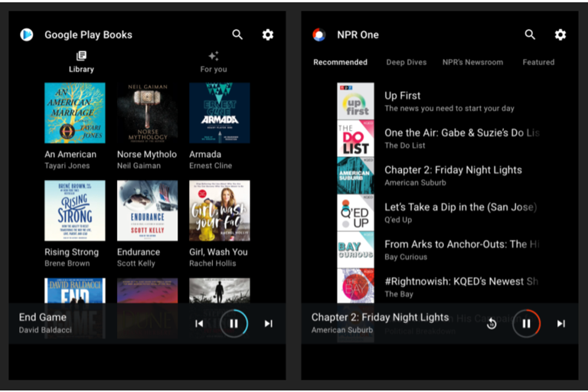The height and width of the screenshot is (392, 588).
Task: Click author name 'Tayari Jones'
Action: coord(67,166)
